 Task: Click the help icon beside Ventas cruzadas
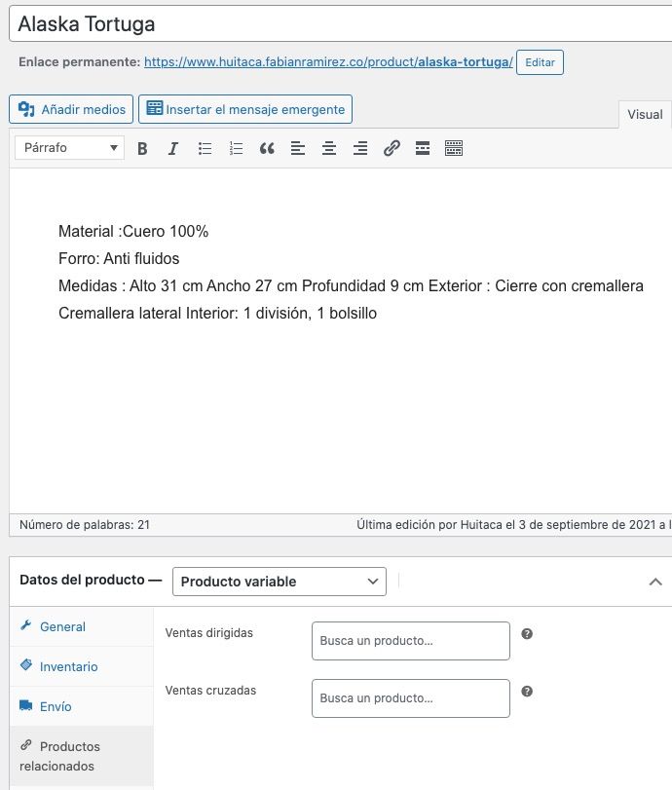pyautogui.click(x=527, y=692)
